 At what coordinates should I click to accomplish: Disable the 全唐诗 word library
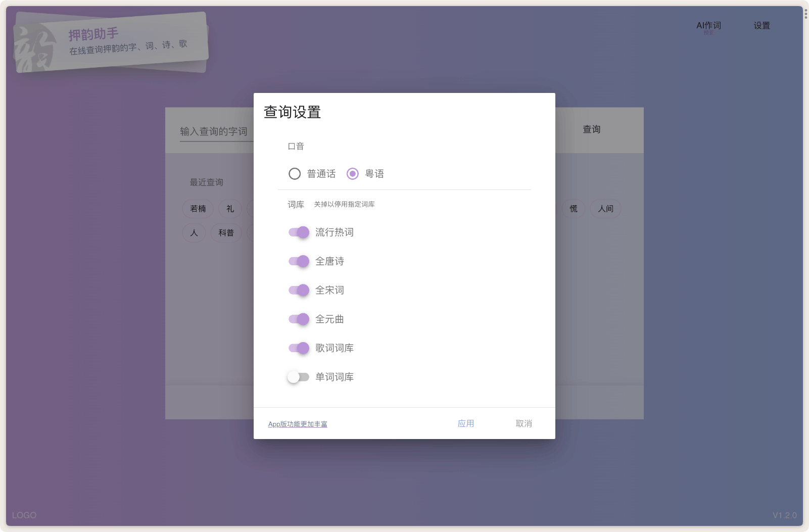(x=299, y=261)
